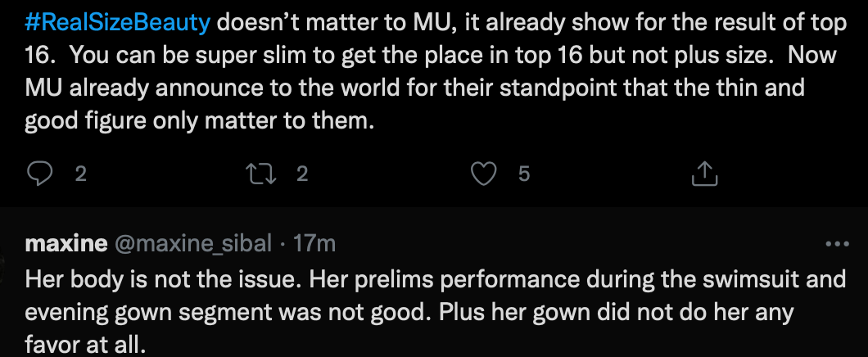Open the three-dot menu on maxine's reply

coord(838,244)
